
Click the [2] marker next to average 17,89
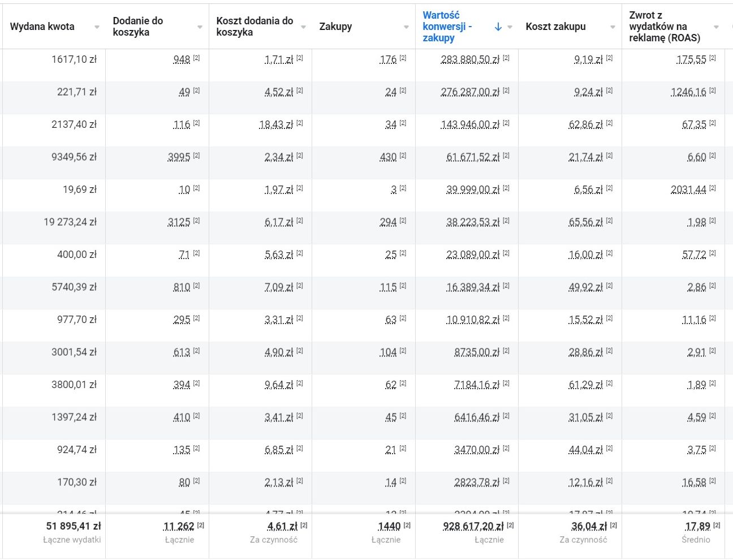[717, 525]
